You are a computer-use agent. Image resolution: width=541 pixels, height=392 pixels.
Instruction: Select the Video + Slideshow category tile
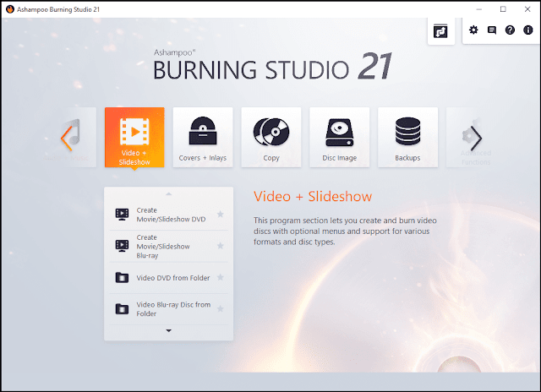point(134,137)
